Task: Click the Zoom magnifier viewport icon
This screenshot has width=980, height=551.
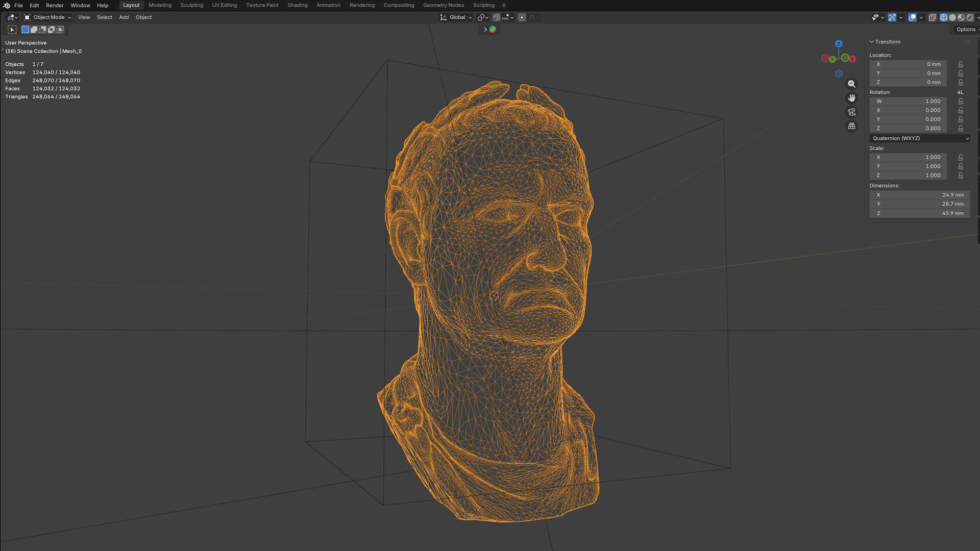Action: click(x=851, y=84)
